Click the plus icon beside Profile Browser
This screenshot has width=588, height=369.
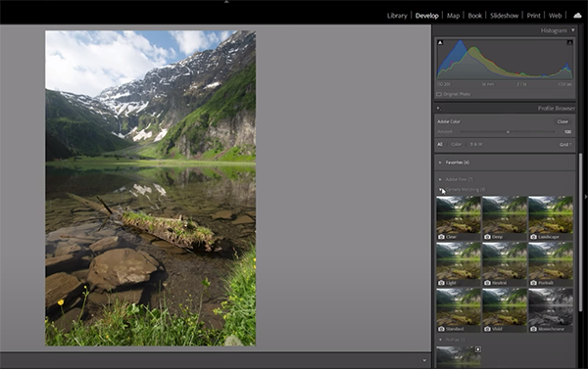(438, 109)
